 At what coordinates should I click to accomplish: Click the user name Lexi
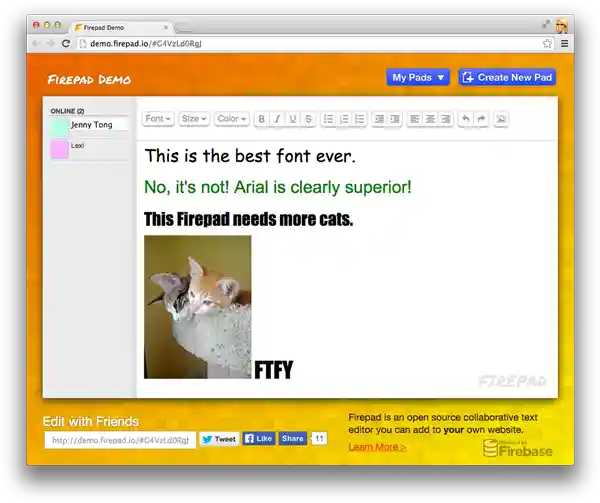coord(77,145)
